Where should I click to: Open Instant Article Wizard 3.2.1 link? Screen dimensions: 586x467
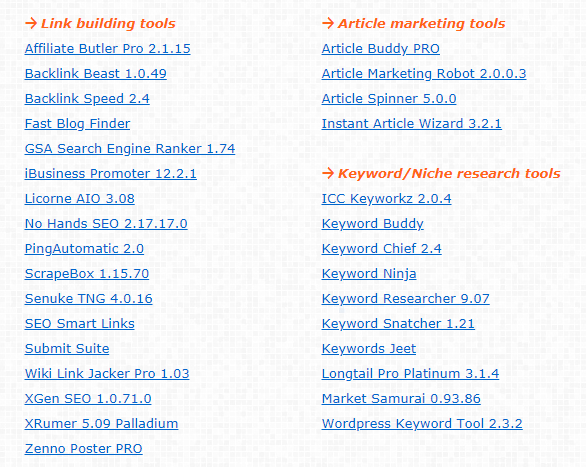[x=411, y=124]
